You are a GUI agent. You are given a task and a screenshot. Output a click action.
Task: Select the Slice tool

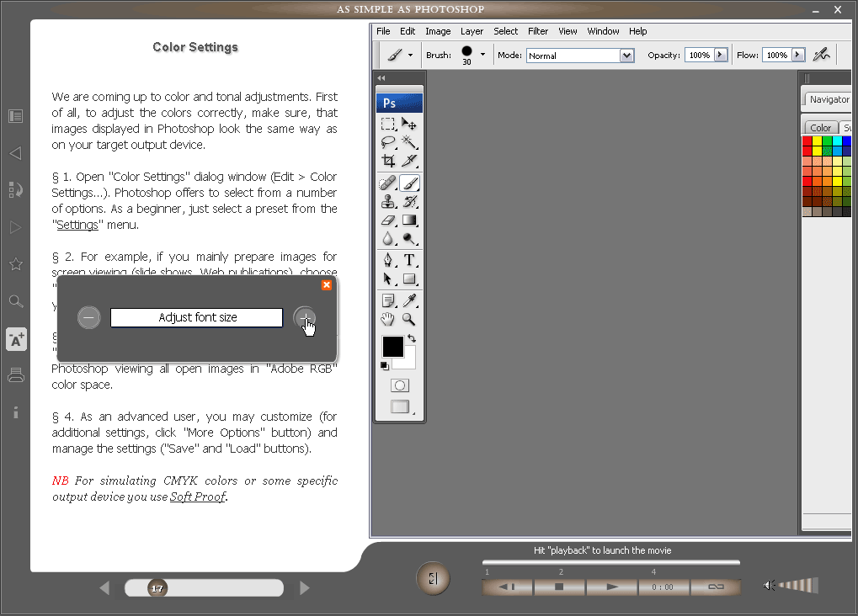coord(408,161)
